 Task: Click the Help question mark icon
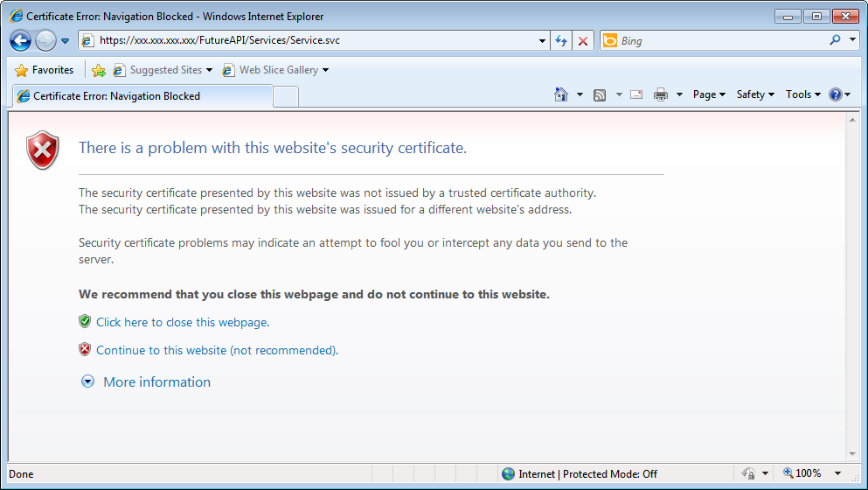tap(836, 94)
